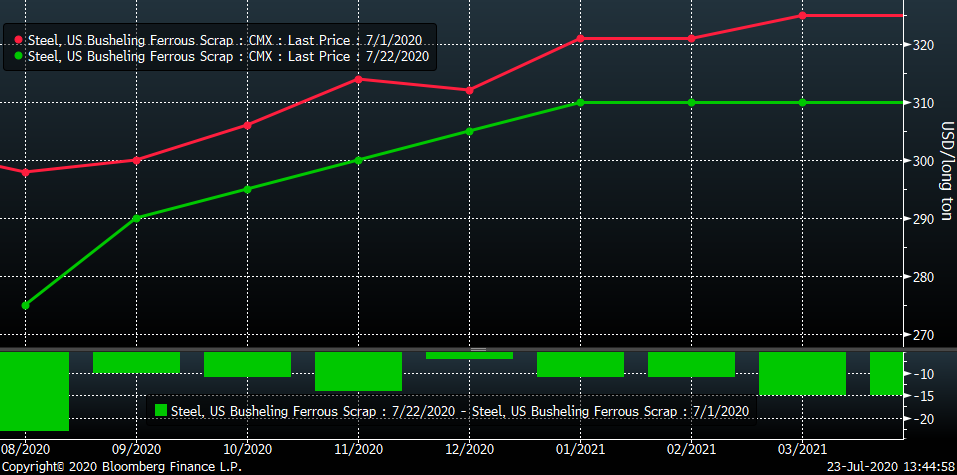Click the 12/2020 label on the x-axis

tap(469, 449)
